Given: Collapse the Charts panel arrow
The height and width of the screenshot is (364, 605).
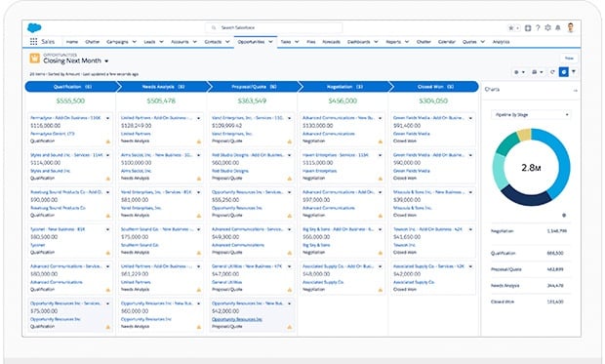Looking at the screenshot, I should [x=575, y=90].
